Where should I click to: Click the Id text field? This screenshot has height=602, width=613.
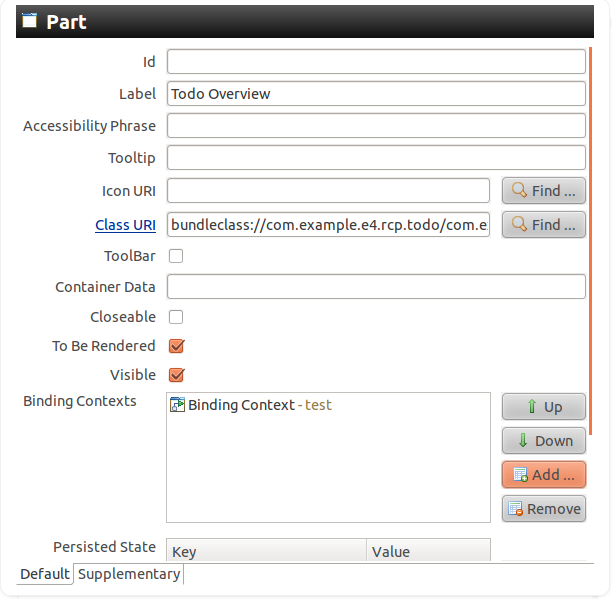pos(375,62)
